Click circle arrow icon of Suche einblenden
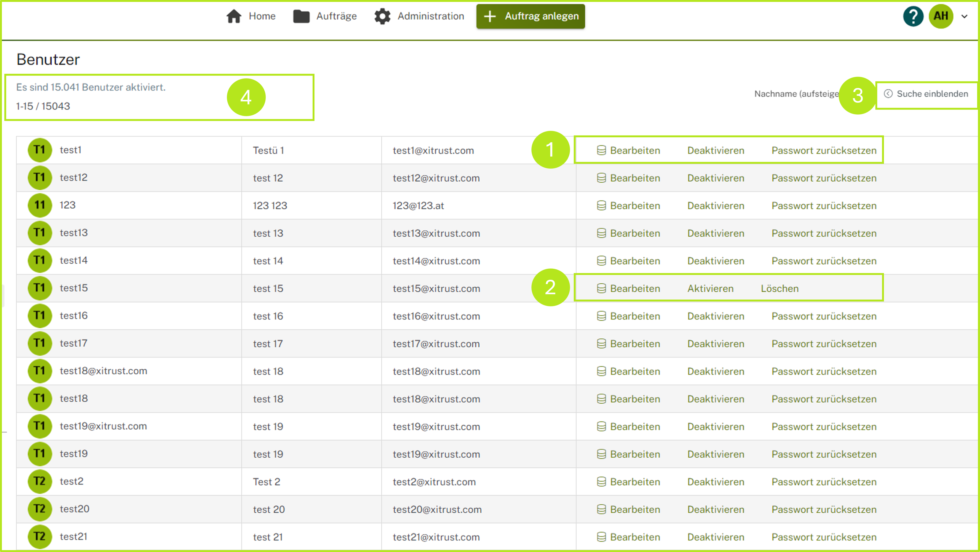Screen dimensions: 980x552 coord(888,93)
